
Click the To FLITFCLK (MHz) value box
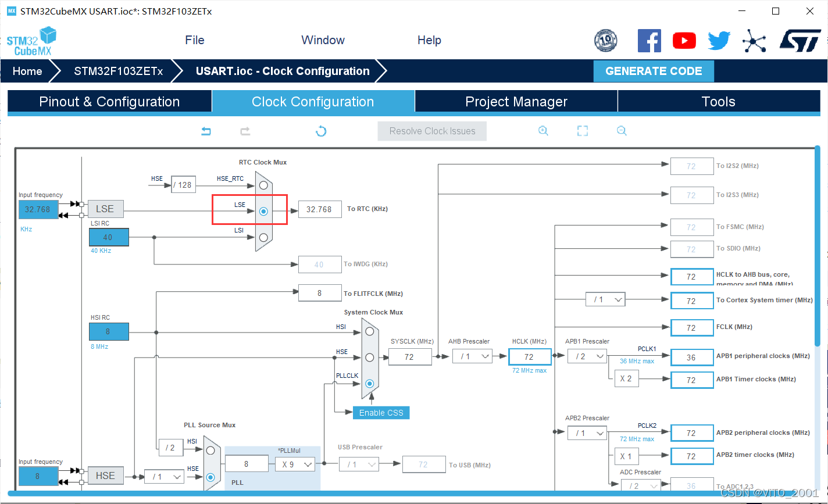pyautogui.click(x=320, y=293)
